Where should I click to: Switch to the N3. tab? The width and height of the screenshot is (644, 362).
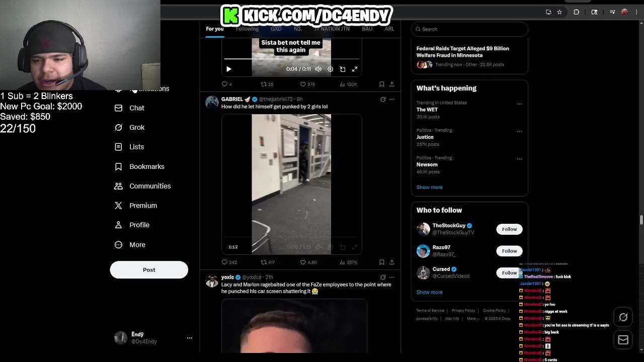coord(298,29)
